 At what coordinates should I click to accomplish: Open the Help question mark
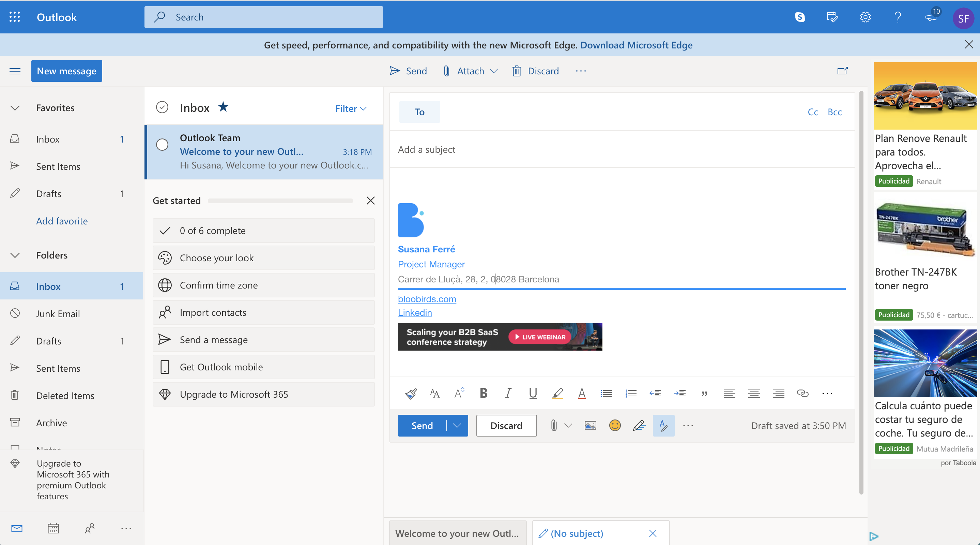[x=898, y=17]
